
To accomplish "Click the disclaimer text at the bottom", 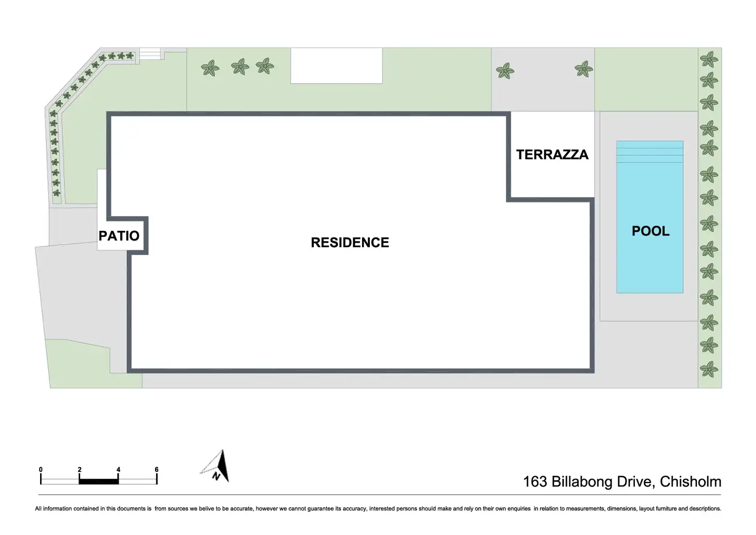I will point(377,509).
